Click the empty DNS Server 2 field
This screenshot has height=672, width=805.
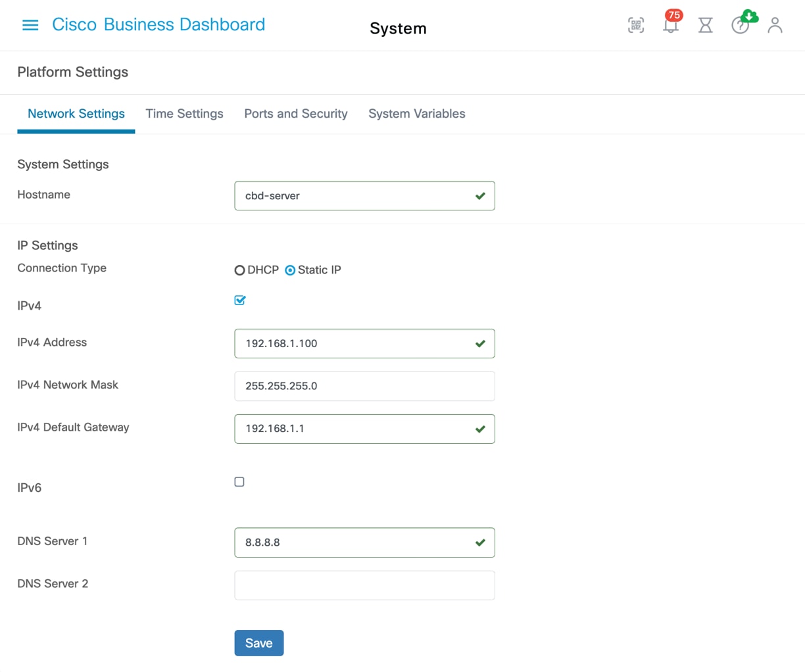(364, 585)
